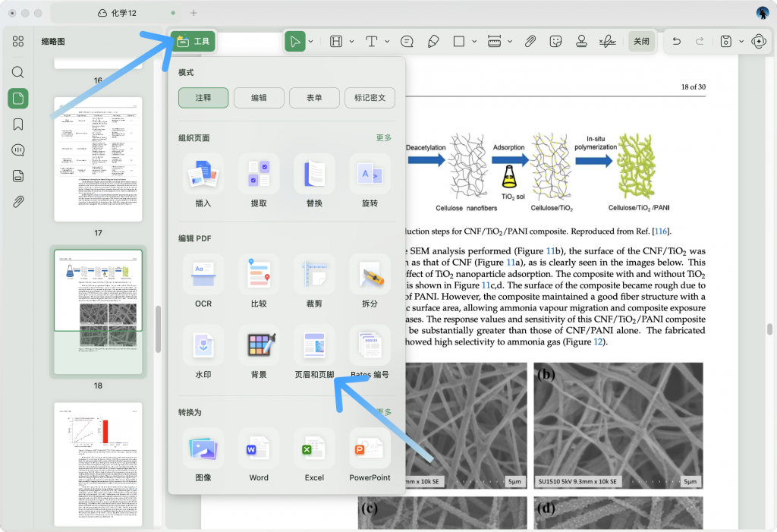The height and width of the screenshot is (532, 777).
Task: Expand the pointer tool dropdown arrow
Action: (x=310, y=42)
